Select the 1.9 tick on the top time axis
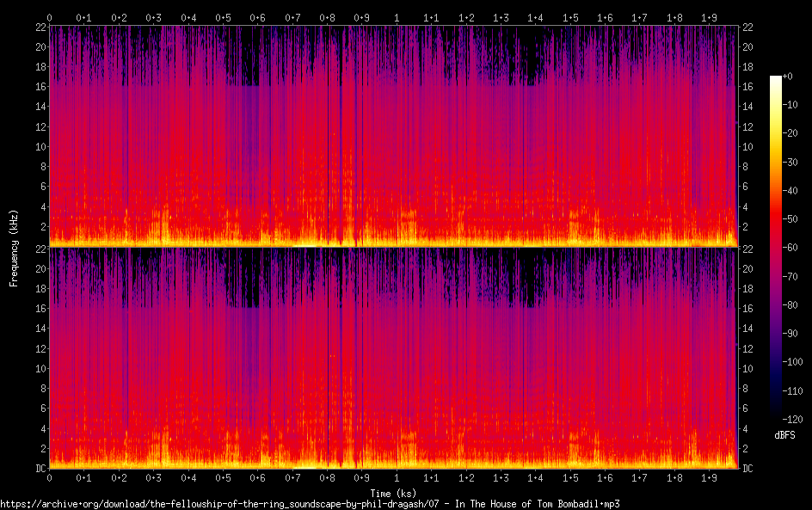The width and height of the screenshot is (812, 510). coord(709,17)
